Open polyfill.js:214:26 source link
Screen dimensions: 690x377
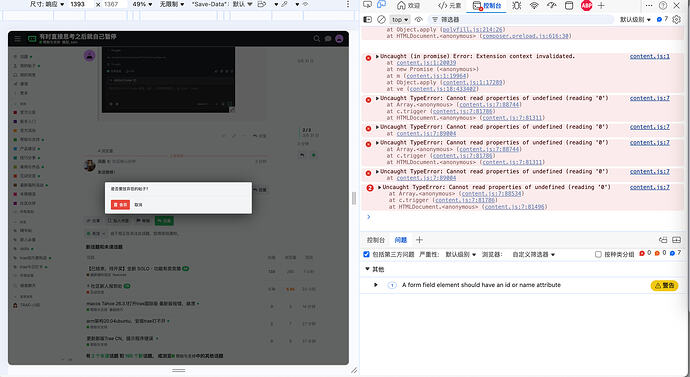click(x=472, y=29)
